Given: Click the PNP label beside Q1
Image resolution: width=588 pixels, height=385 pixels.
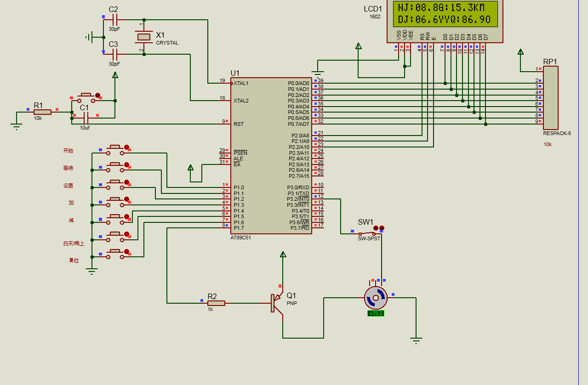Looking at the screenshot, I should click(x=291, y=304).
